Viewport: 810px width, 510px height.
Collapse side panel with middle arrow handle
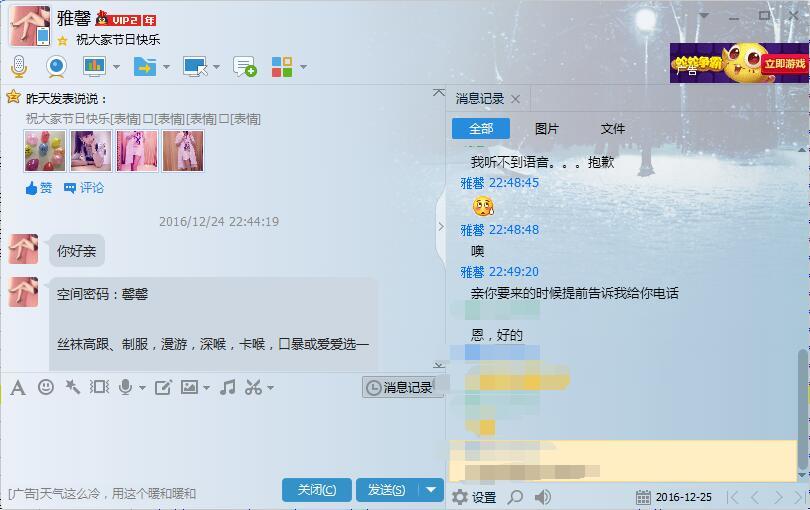[x=441, y=226]
